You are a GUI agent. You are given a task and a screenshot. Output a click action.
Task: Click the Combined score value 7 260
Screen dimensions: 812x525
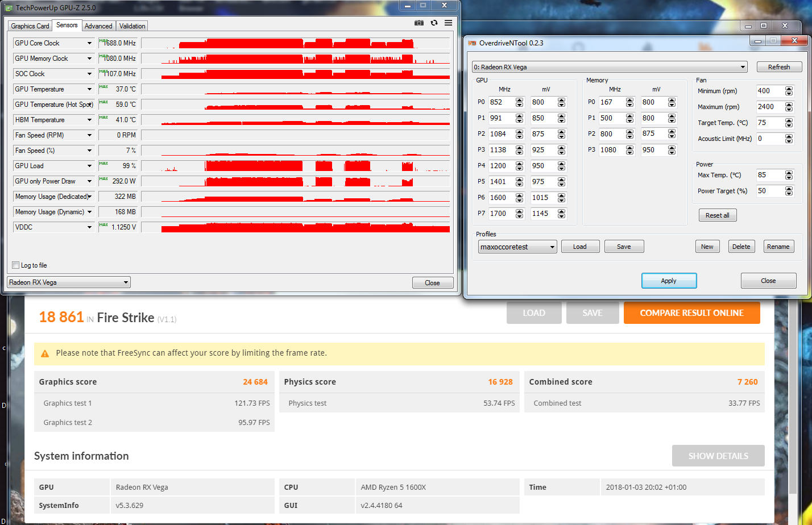pos(748,382)
